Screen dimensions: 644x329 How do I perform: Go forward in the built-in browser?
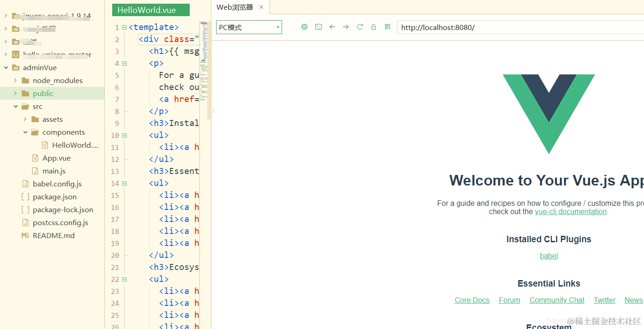coord(346,27)
